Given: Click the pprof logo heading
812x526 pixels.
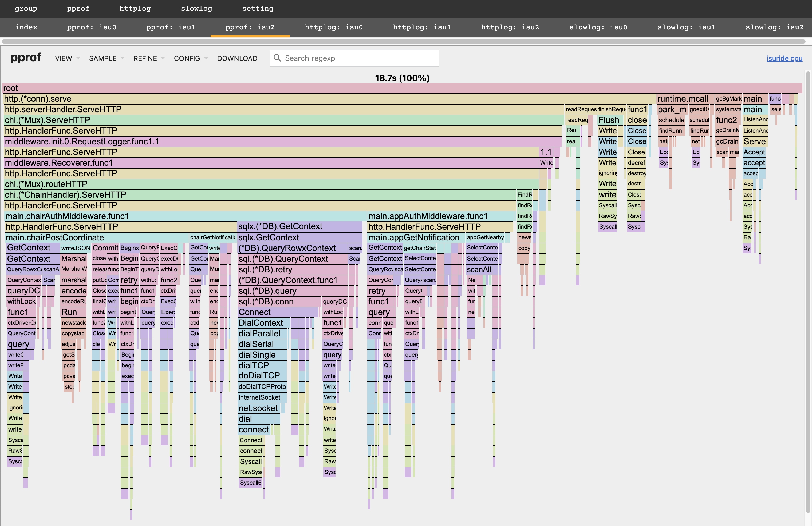Looking at the screenshot, I should click(x=26, y=57).
